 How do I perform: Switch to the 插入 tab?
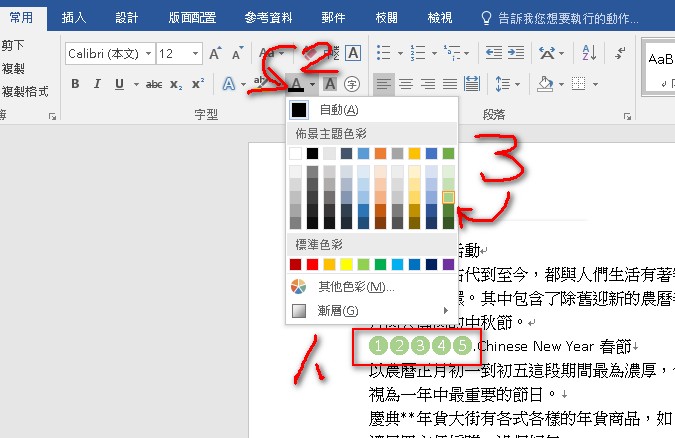point(74,17)
